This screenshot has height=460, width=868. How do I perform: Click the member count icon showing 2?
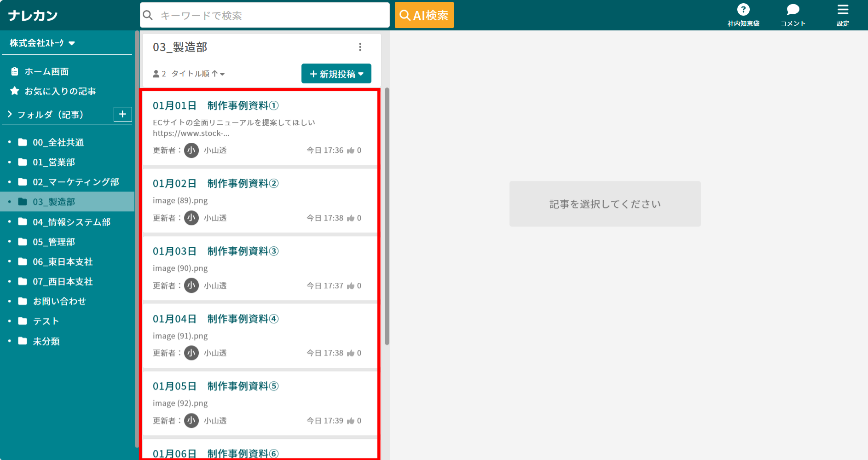point(156,73)
